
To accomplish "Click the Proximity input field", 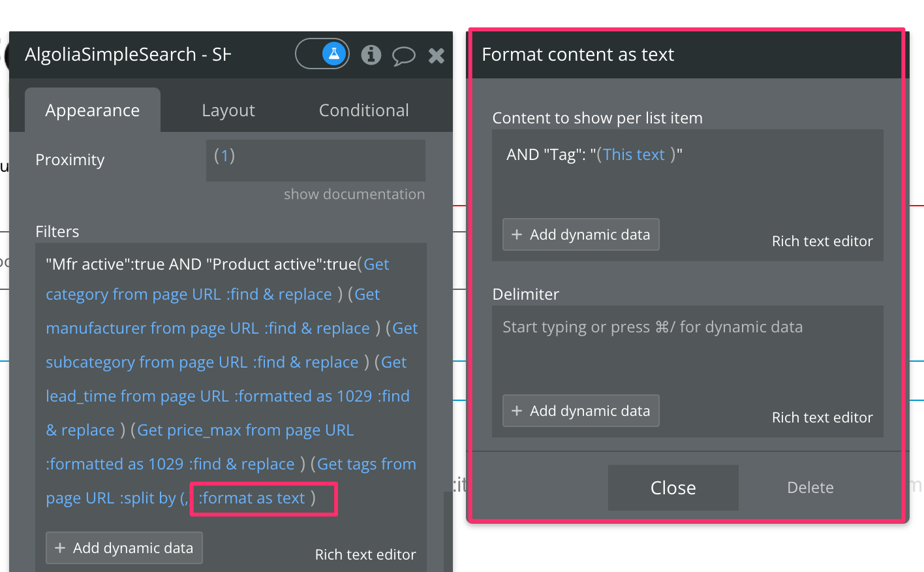I will [316, 160].
